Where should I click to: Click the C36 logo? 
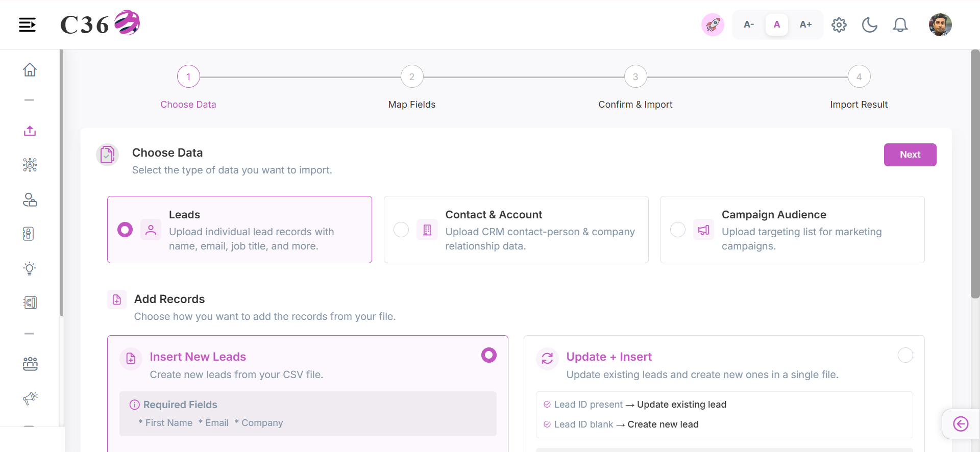point(100,23)
